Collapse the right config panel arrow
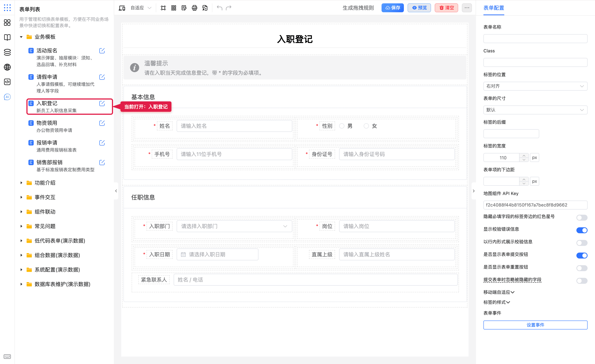The height and width of the screenshot is (364, 595). pos(474,191)
